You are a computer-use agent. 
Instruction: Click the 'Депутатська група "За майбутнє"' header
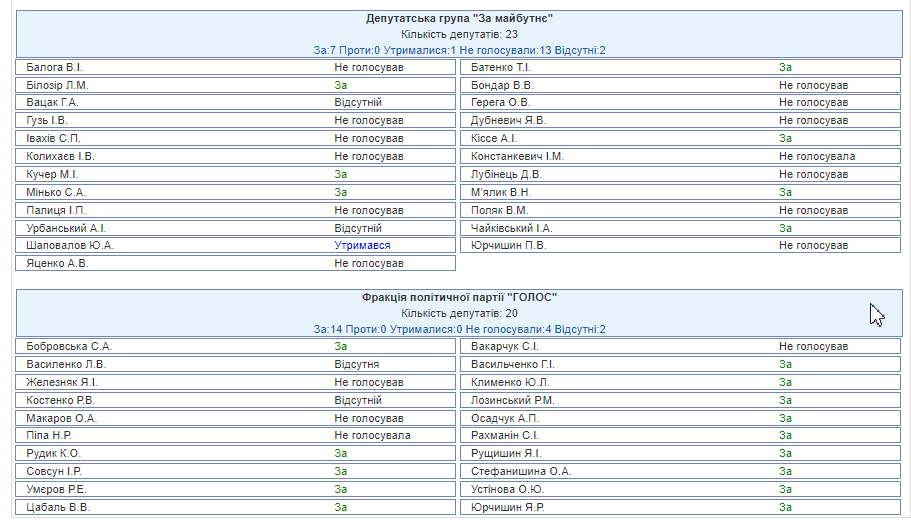point(459,19)
